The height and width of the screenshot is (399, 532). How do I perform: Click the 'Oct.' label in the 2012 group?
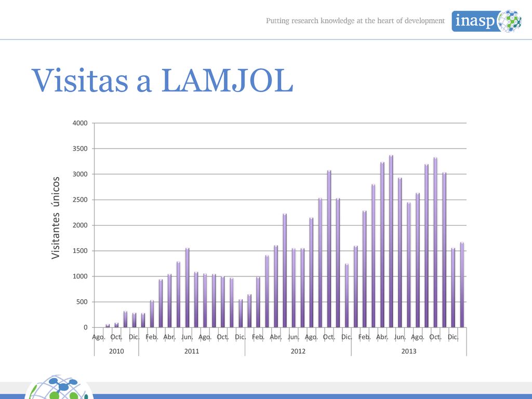pyautogui.click(x=329, y=337)
